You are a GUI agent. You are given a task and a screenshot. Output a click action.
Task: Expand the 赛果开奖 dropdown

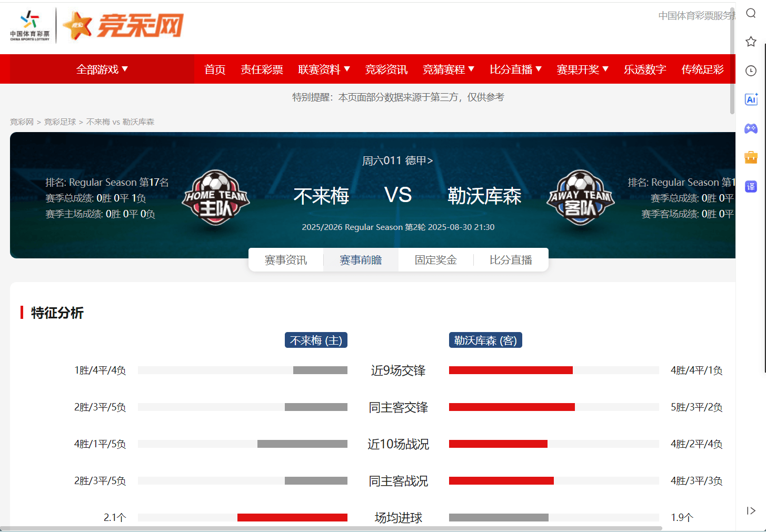(x=583, y=69)
